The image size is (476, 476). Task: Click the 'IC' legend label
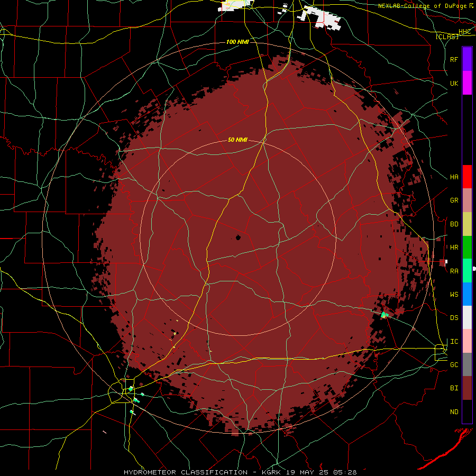(x=454, y=341)
